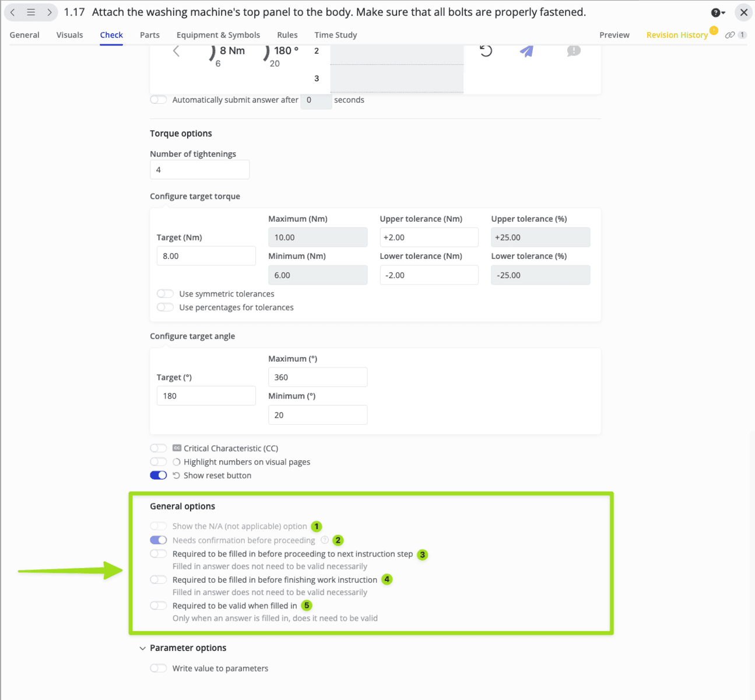Switch to the Visuals tab
The width and height of the screenshot is (755, 700).
(69, 35)
